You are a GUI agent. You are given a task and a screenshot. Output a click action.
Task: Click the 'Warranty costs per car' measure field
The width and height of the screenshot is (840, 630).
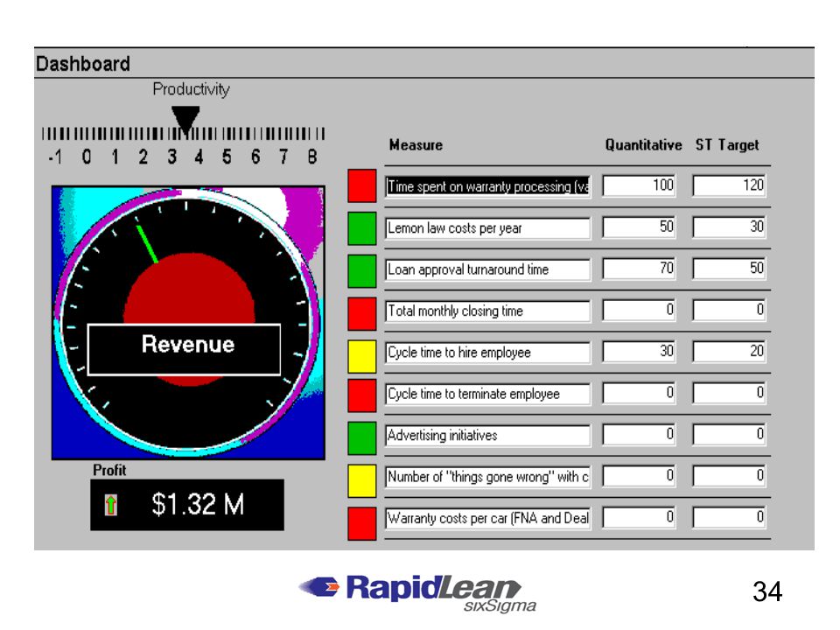click(x=487, y=519)
